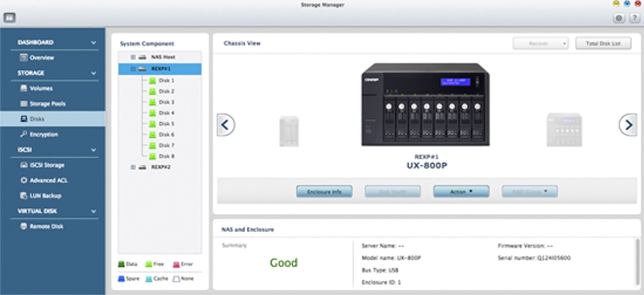Select the faded NAS thumbnail on right
This screenshot has width=644, height=295.
[x=564, y=130]
